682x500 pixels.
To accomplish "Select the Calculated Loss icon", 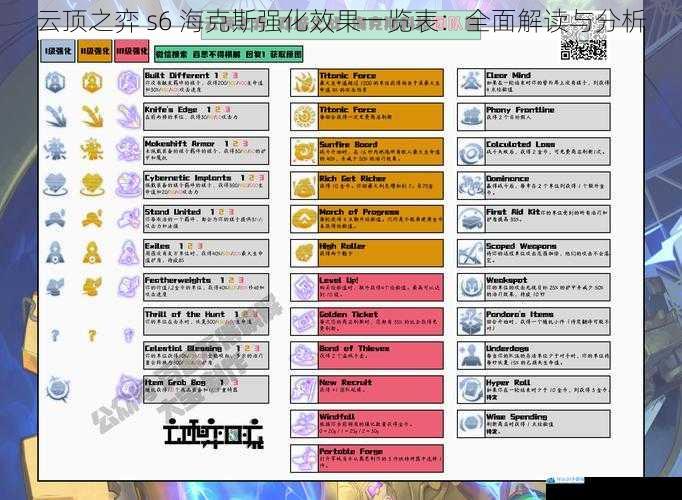I will coord(471,151).
